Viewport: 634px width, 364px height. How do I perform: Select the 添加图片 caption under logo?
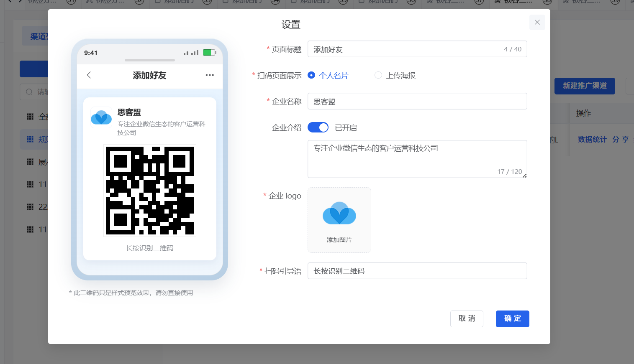click(x=339, y=240)
